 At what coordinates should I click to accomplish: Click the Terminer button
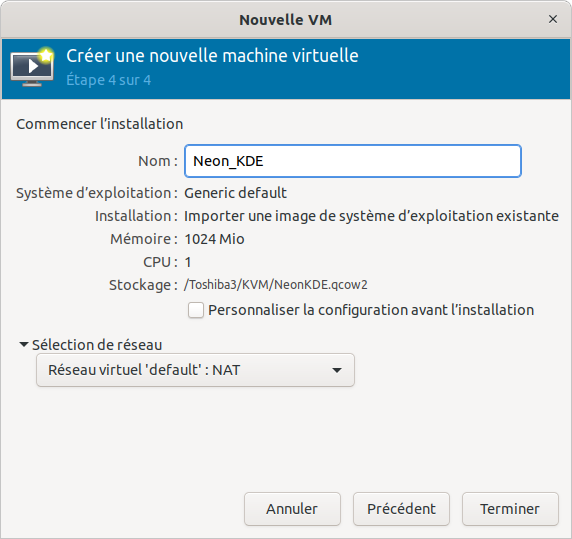[x=510, y=509]
